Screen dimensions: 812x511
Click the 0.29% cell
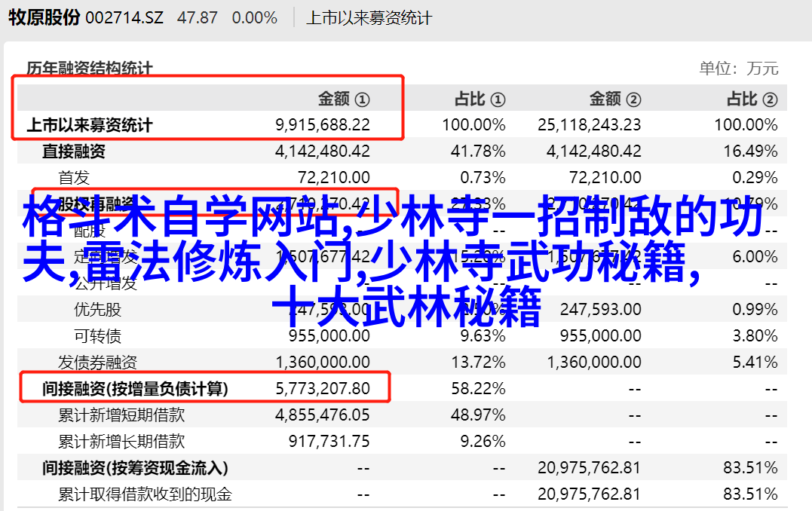[755, 178]
